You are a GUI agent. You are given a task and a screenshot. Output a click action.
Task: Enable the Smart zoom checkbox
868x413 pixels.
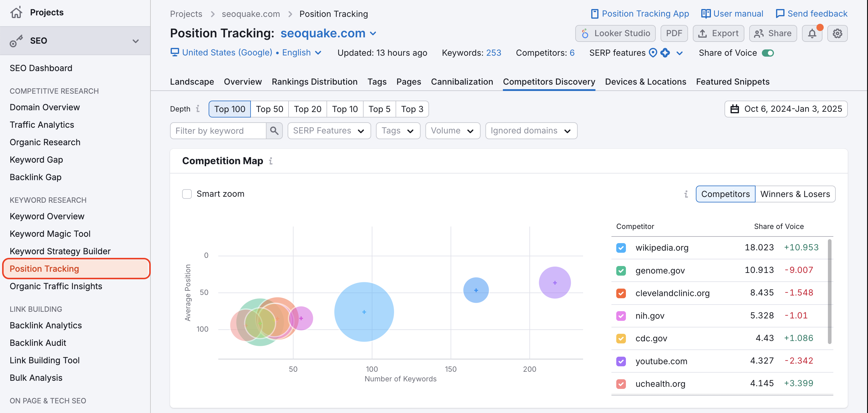(x=187, y=193)
